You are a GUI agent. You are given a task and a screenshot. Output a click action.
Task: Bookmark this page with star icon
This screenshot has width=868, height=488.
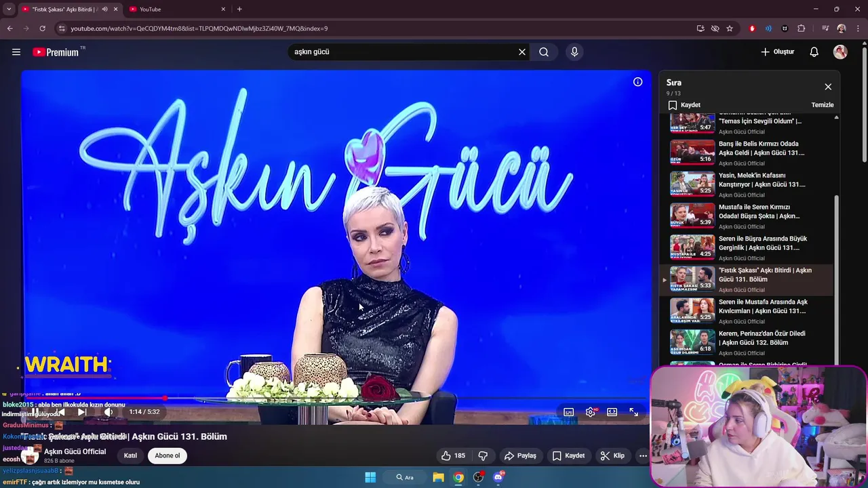click(x=730, y=28)
